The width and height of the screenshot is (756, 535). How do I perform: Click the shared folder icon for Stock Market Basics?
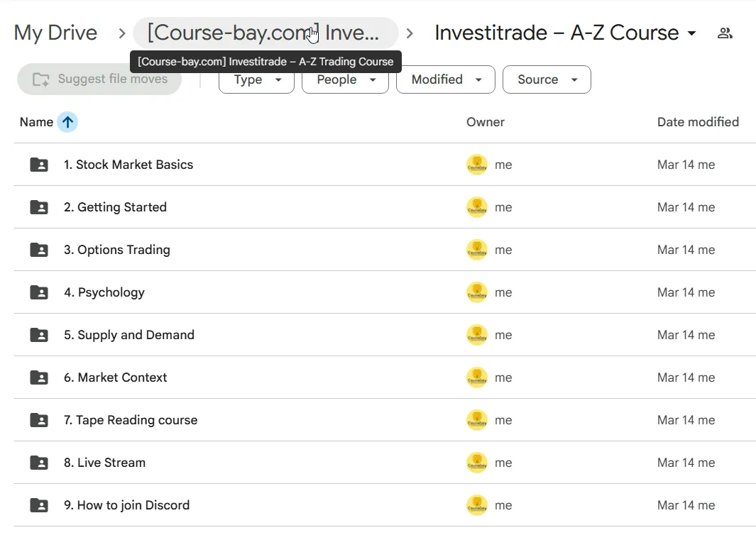coord(39,165)
